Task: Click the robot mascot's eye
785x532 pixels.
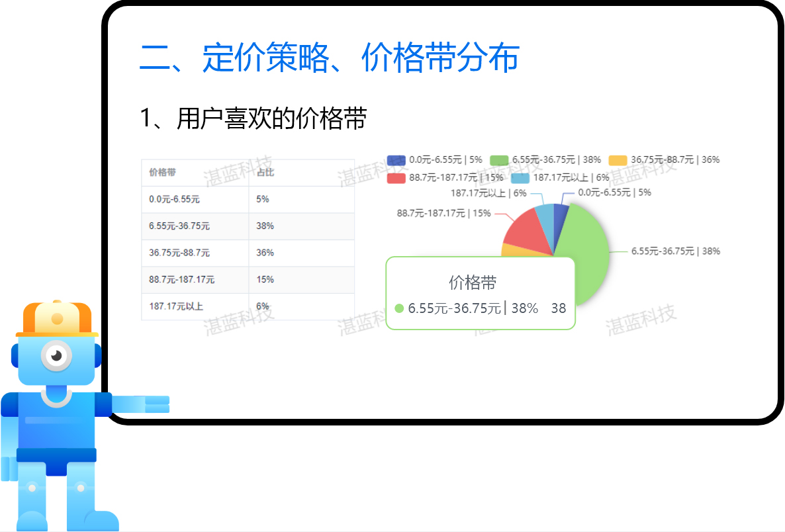Action: 56,356
